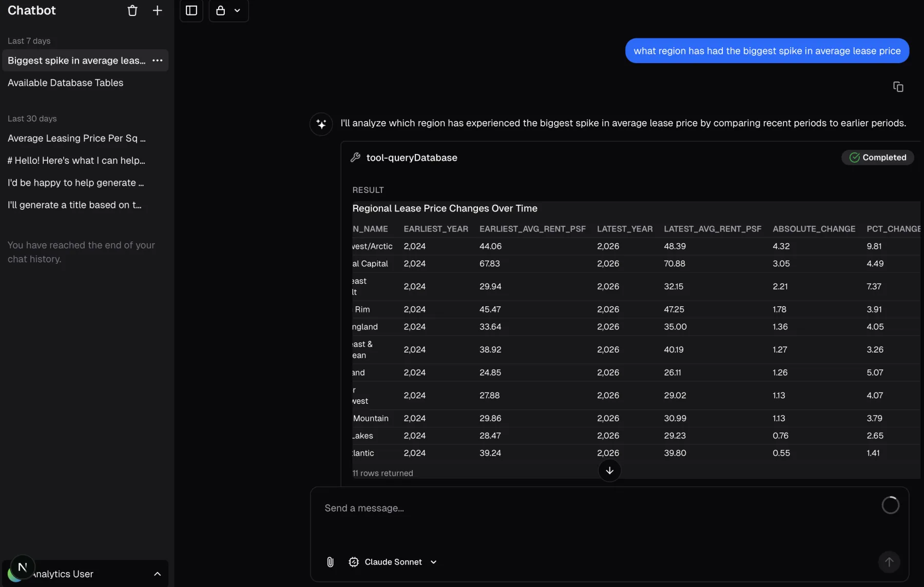Click the N avatar logo

[x=23, y=567]
